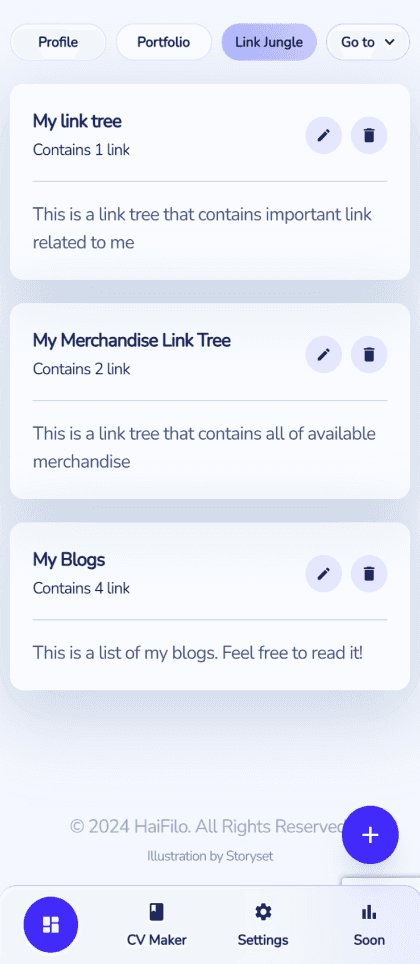The image size is (420, 964).
Task: Click the My link tree title
Action: 77,122
